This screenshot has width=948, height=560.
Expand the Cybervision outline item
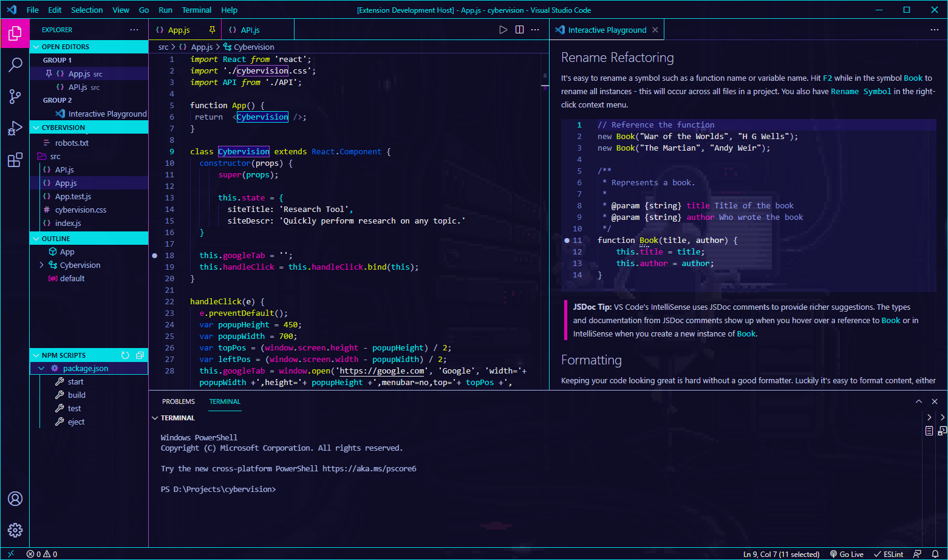41,265
